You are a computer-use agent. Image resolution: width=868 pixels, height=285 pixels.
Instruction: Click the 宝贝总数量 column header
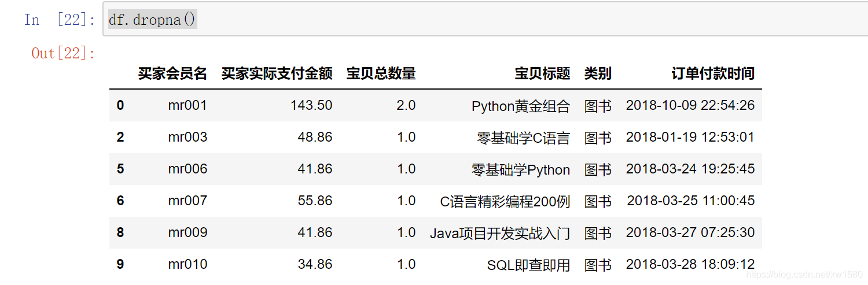pyautogui.click(x=381, y=73)
